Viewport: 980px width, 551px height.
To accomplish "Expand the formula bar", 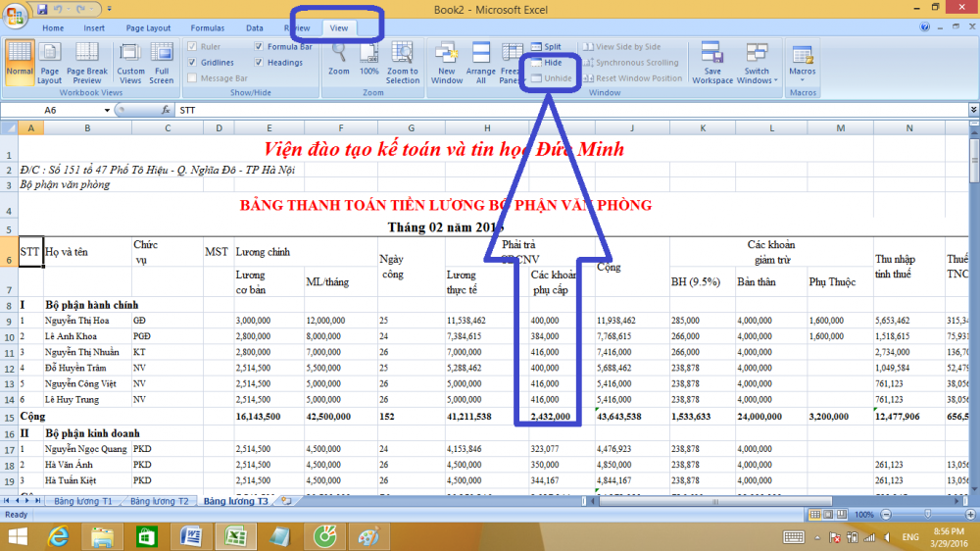I will point(974,110).
